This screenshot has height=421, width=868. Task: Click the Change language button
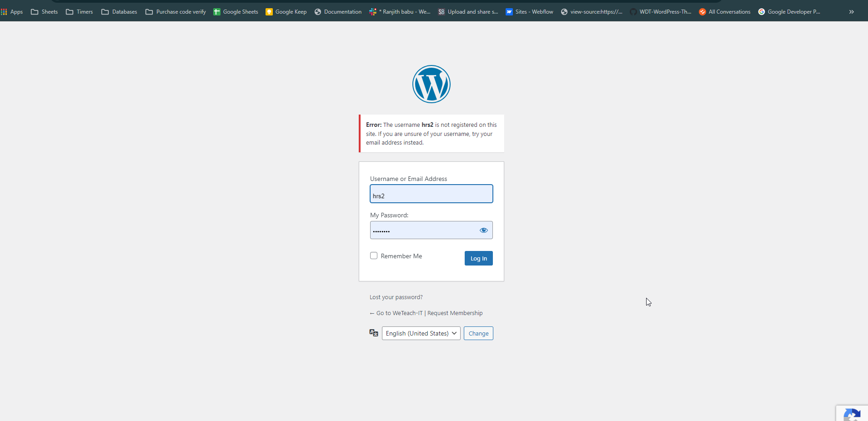(x=478, y=333)
